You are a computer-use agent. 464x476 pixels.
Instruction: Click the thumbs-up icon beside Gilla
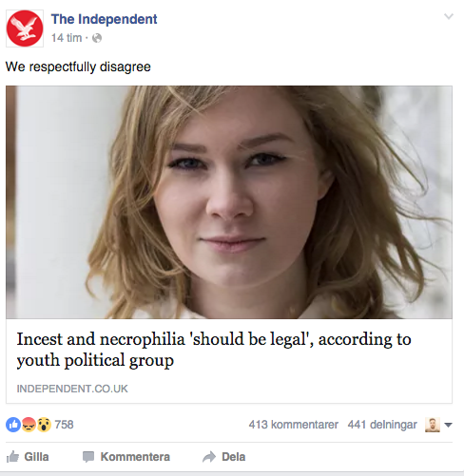coord(12,457)
